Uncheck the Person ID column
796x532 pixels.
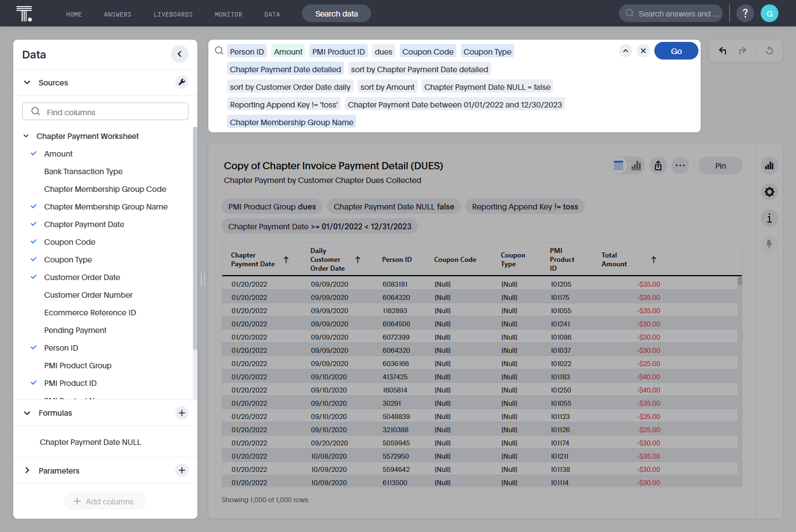[x=34, y=347]
